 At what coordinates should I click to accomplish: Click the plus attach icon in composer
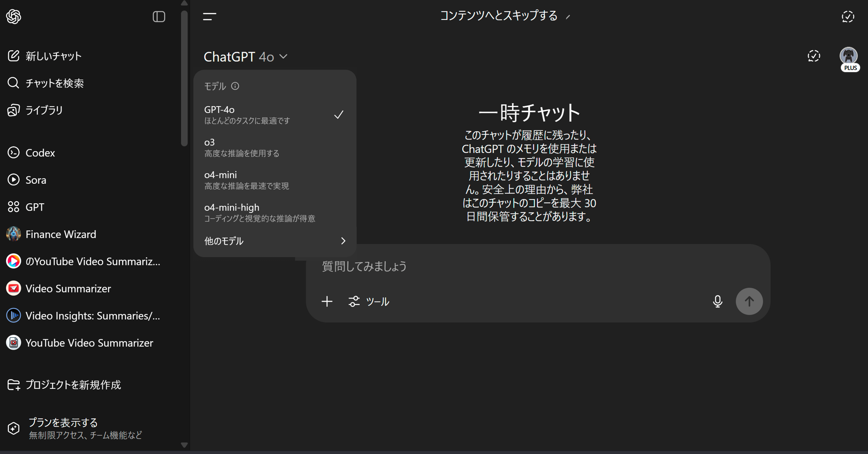click(x=327, y=301)
